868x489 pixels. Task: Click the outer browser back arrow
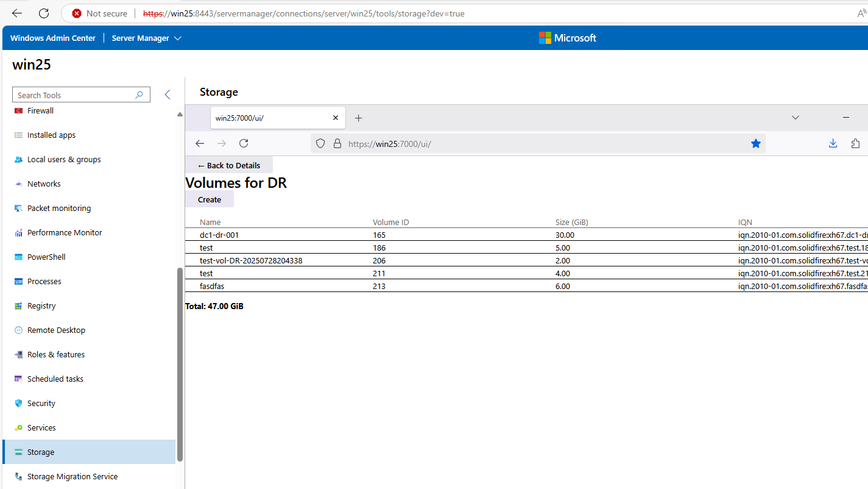coord(17,13)
